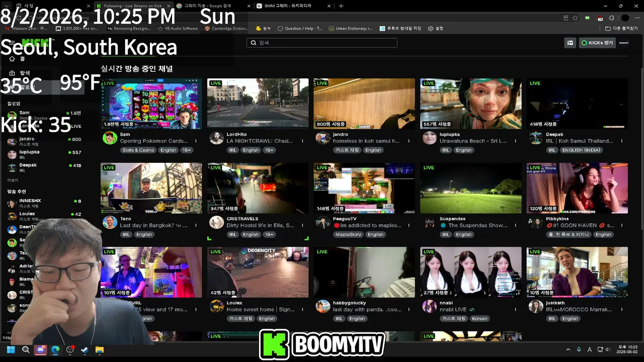Select the Korean tag on nnabi's card
Image resolution: width=644 pixels, height=362 pixels.
pos(479,319)
